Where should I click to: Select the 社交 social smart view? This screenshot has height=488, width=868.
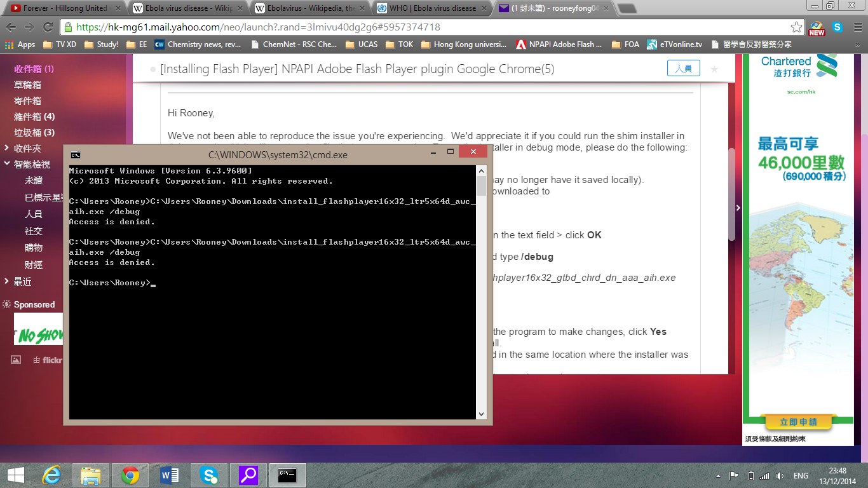click(34, 231)
